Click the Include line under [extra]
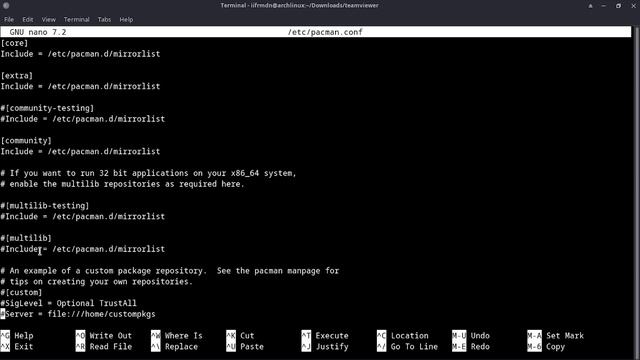 pyautogui.click(x=80, y=87)
